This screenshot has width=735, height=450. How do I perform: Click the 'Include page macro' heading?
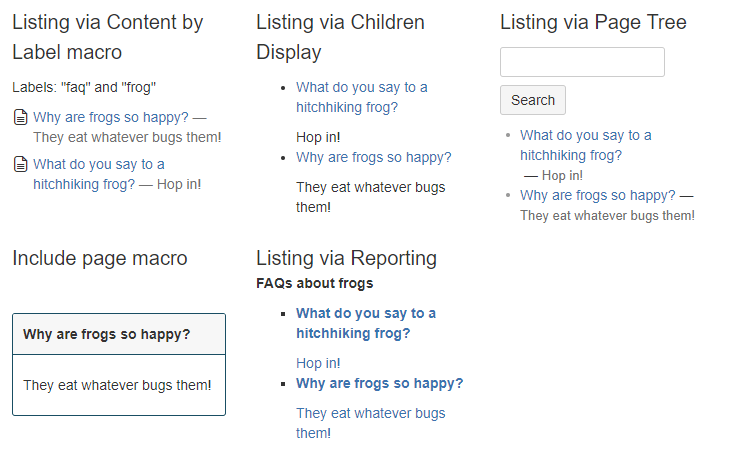click(100, 258)
